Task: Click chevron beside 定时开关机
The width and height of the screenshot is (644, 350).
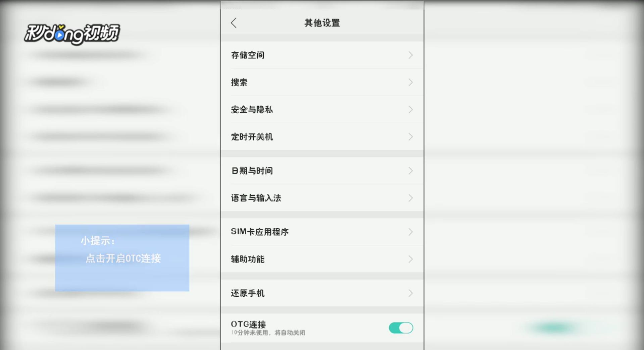Action: (410, 136)
